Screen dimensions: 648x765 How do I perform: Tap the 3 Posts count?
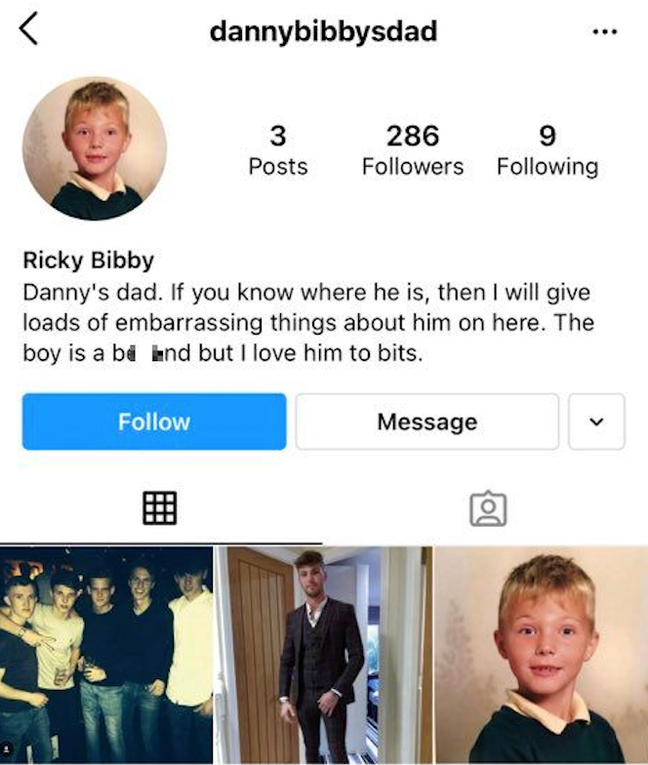[278, 149]
